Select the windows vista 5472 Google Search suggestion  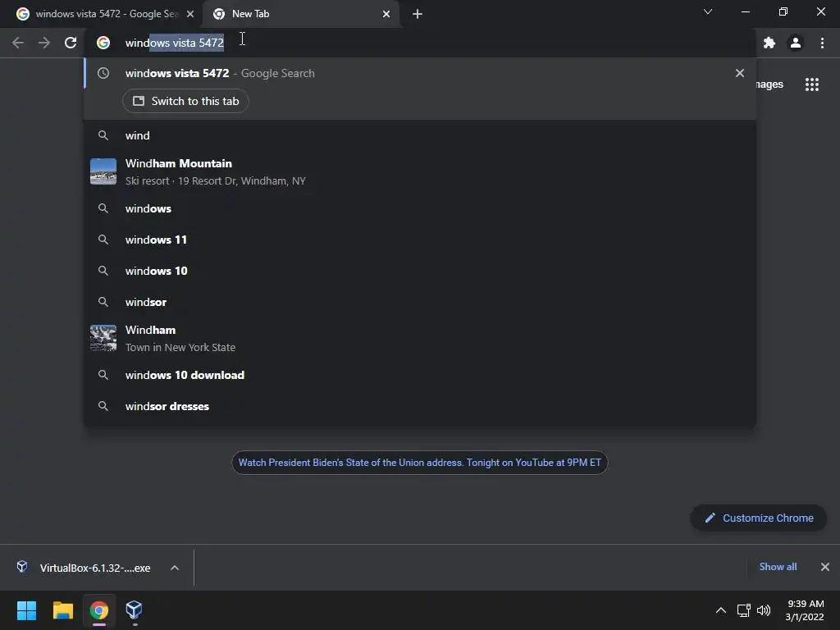[x=420, y=73]
